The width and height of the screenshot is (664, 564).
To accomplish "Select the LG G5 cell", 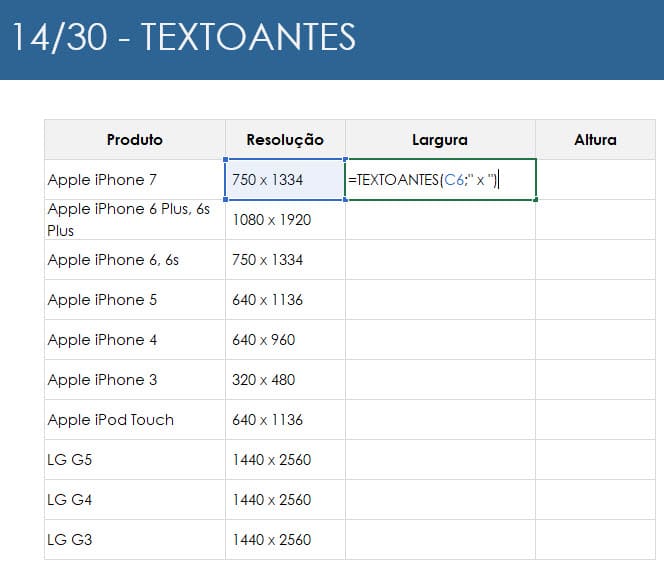I will pyautogui.click(x=135, y=460).
